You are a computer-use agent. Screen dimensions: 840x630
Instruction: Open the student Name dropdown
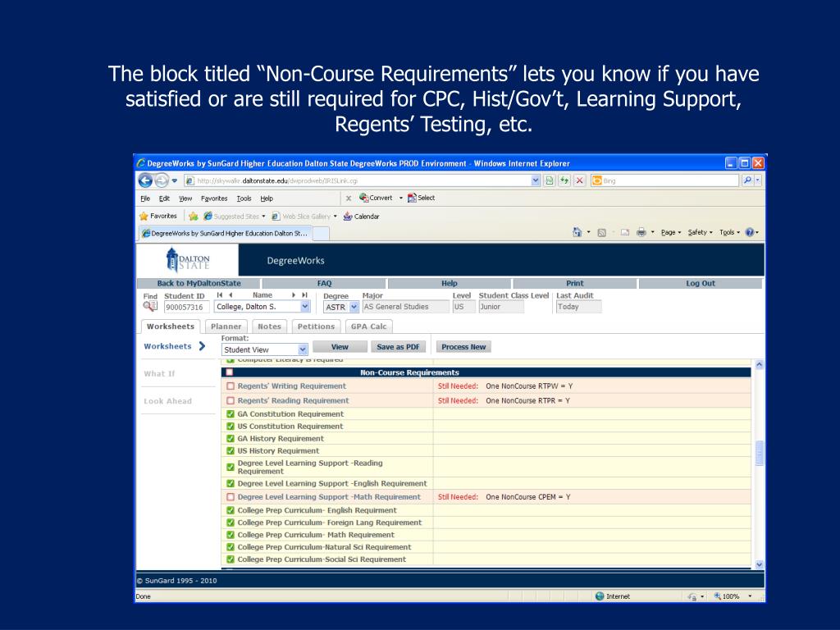click(x=305, y=307)
